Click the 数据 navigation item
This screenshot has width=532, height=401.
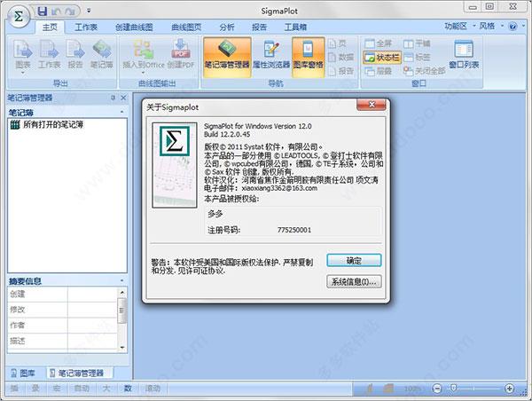tap(341, 57)
